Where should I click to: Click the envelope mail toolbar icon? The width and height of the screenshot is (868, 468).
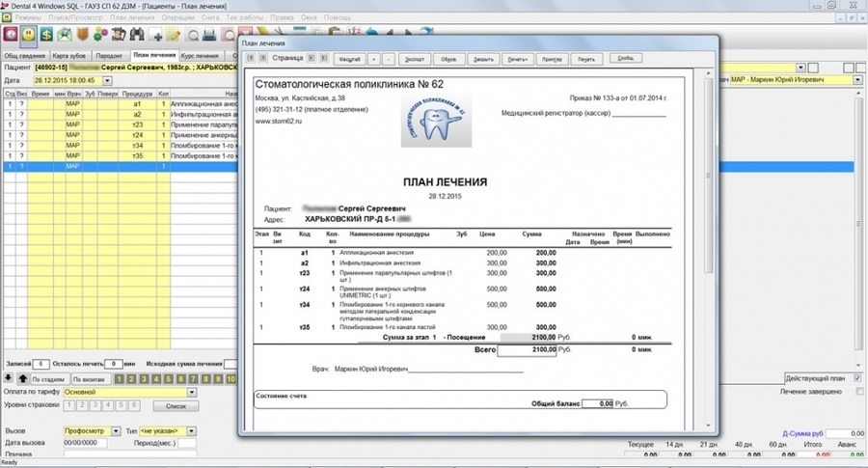[x=65, y=35]
